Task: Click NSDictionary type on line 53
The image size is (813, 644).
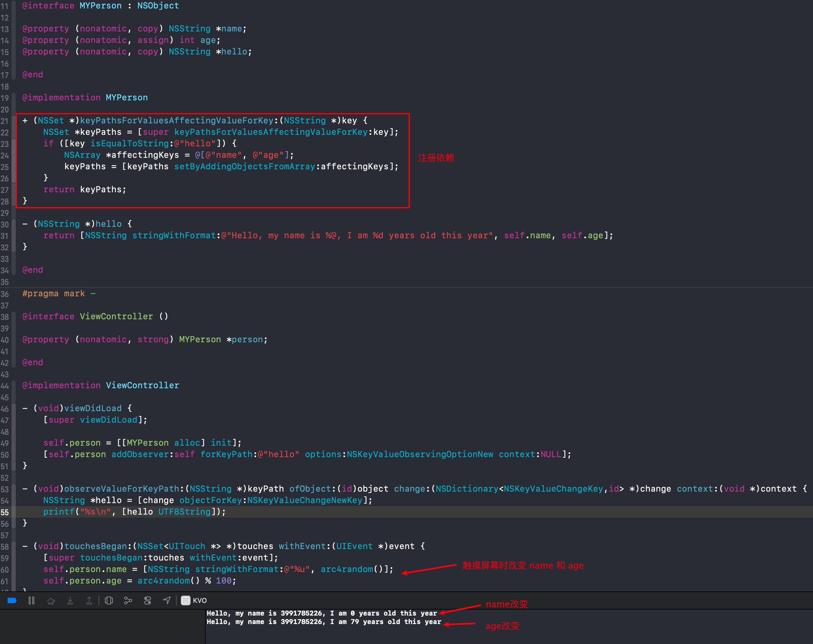Action: pos(467,489)
